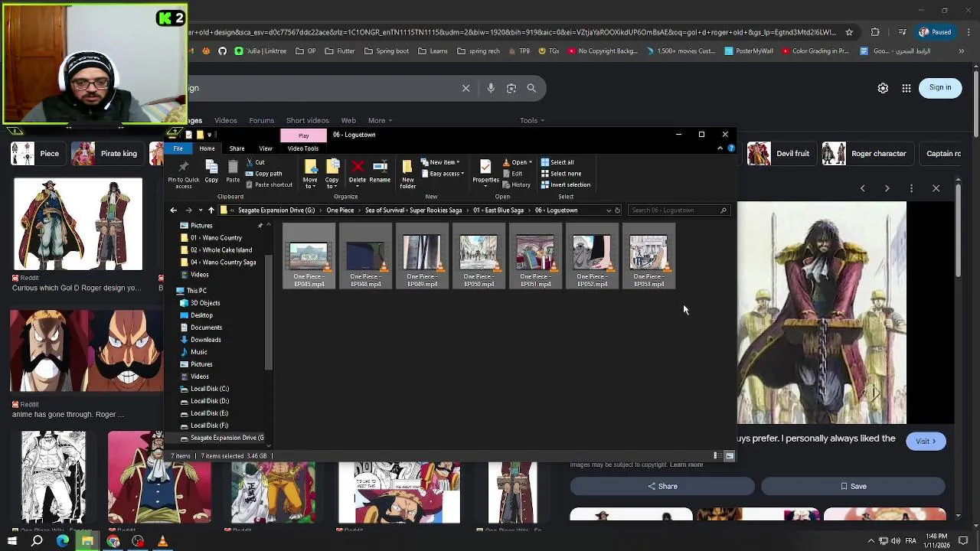Select One Piece - EP053.mp4 thumbnail
The height and width of the screenshot is (551, 980).
pos(648,257)
